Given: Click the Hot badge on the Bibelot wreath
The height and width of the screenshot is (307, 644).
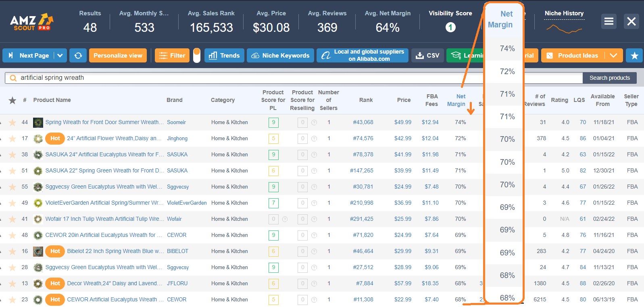Looking at the screenshot, I should click(x=55, y=251).
